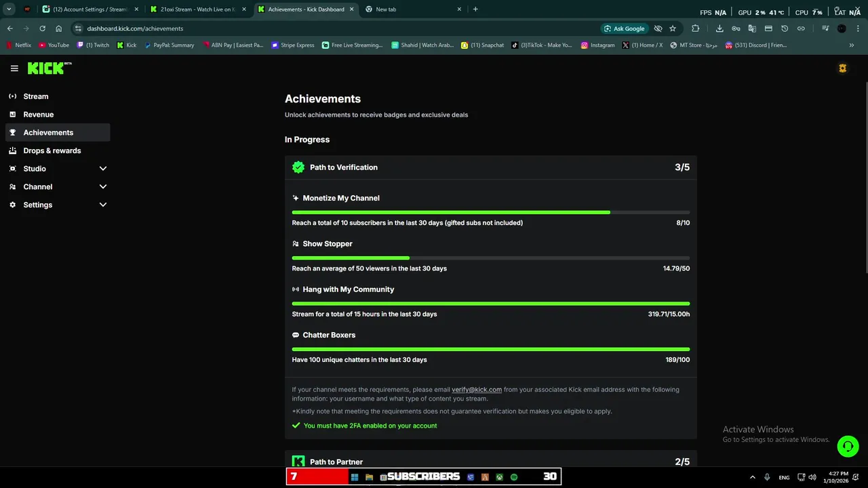Open the media controls icon in toolbar
868x488 pixels.
(x=825, y=28)
